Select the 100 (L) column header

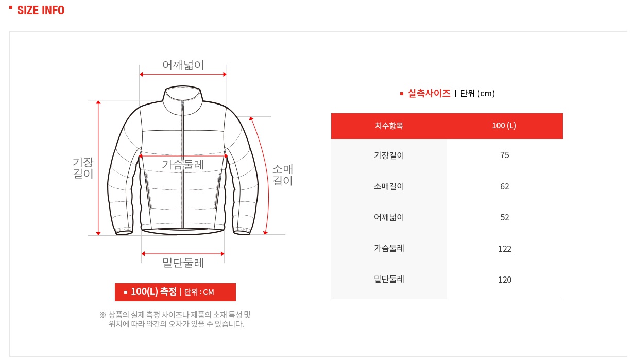pyautogui.click(x=504, y=126)
